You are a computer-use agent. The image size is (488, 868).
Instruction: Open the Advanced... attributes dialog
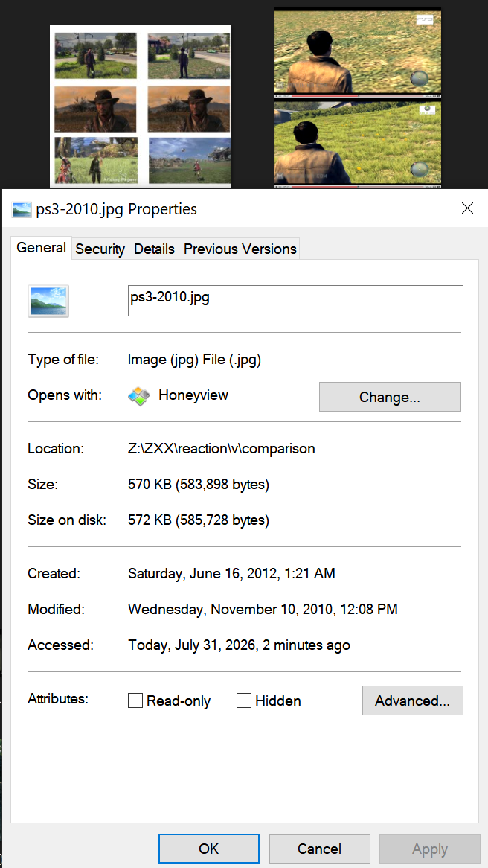[413, 701]
